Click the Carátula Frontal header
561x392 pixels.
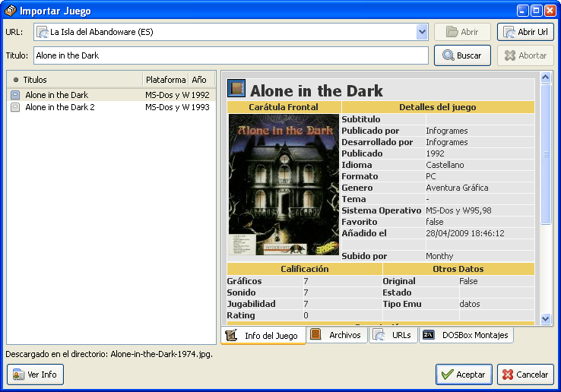click(x=284, y=107)
